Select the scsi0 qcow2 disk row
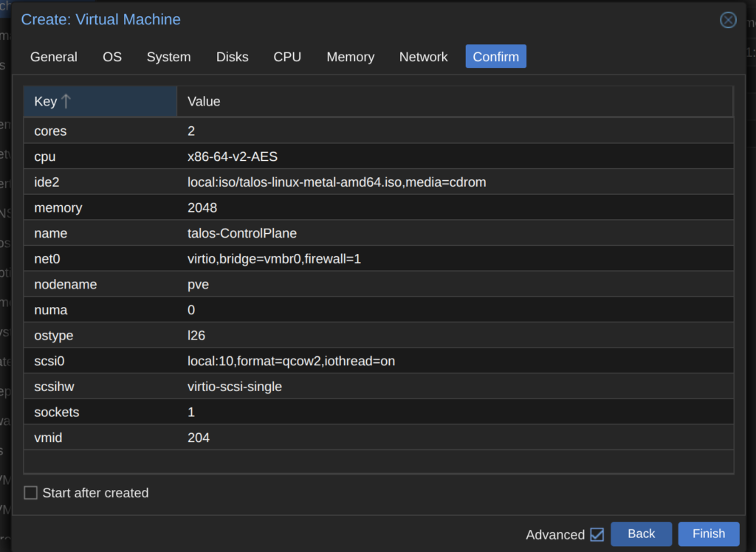Image resolution: width=756 pixels, height=552 pixels. click(292, 361)
